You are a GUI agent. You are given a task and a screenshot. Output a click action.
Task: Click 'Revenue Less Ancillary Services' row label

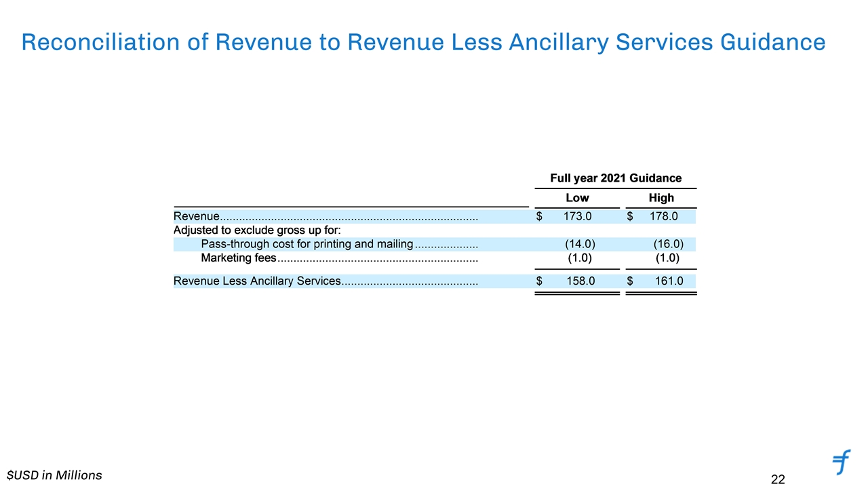click(256, 281)
